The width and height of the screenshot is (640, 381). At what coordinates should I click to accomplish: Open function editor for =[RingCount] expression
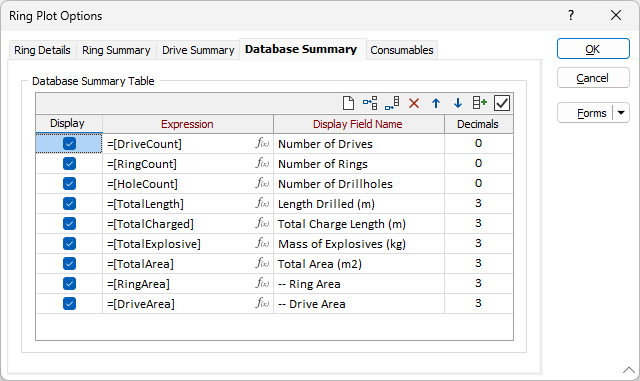tap(262, 163)
